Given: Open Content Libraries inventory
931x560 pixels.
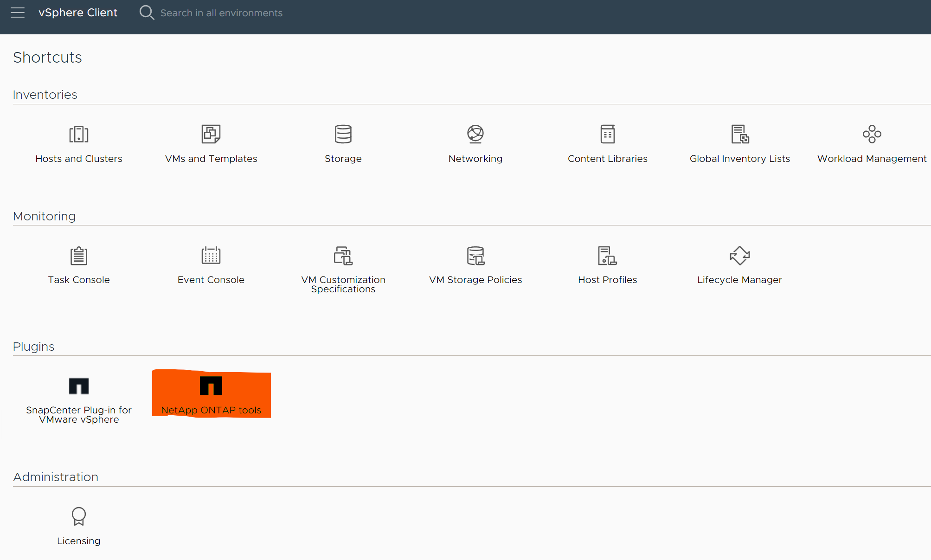Looking at the screenshot, I should point(607,142).
